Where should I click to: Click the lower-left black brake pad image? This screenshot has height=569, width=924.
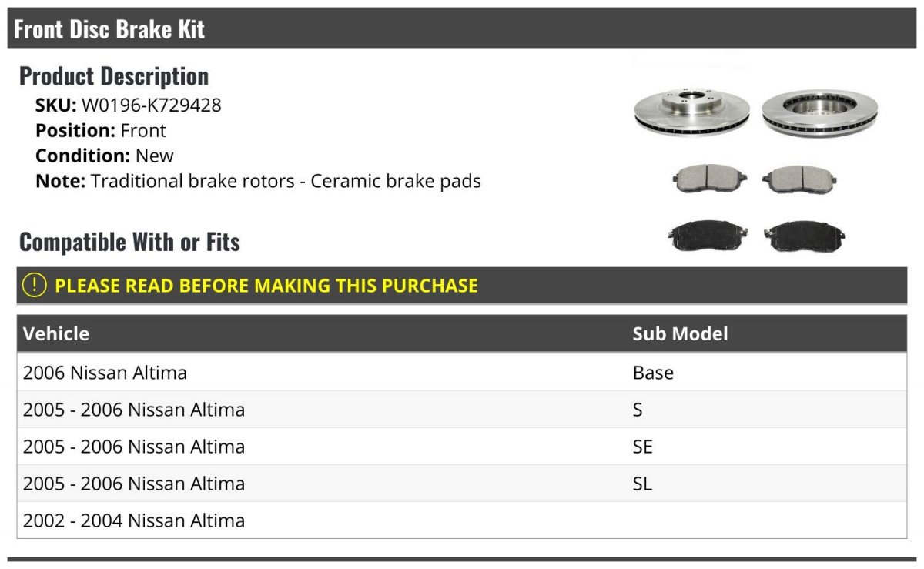pos(708,236)
